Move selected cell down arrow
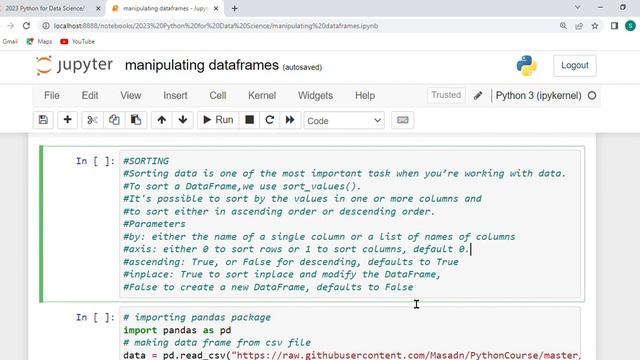Viewport: 640px width, 360px height. click(x=183, y=120)
